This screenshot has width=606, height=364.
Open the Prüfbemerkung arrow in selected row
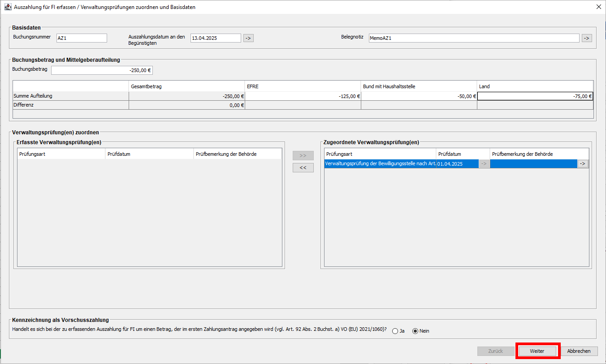(x=583, y=164)
